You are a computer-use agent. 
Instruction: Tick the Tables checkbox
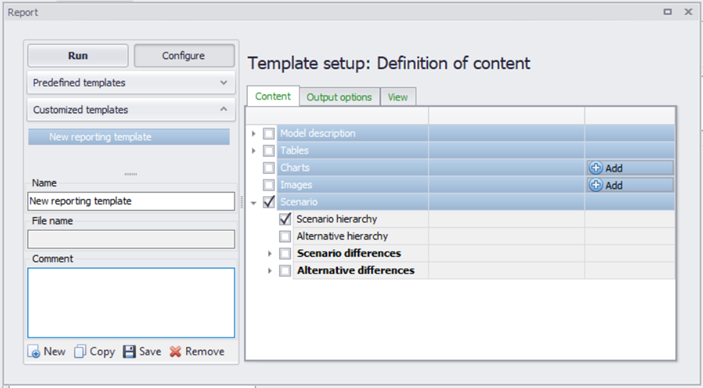pos(269,151)
